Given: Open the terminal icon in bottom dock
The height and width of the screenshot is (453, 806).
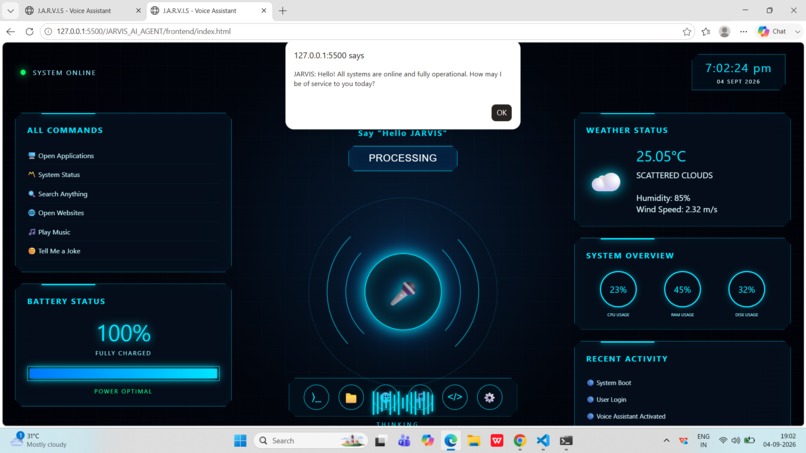Looking at the screenshot, I should pos(316,397).
